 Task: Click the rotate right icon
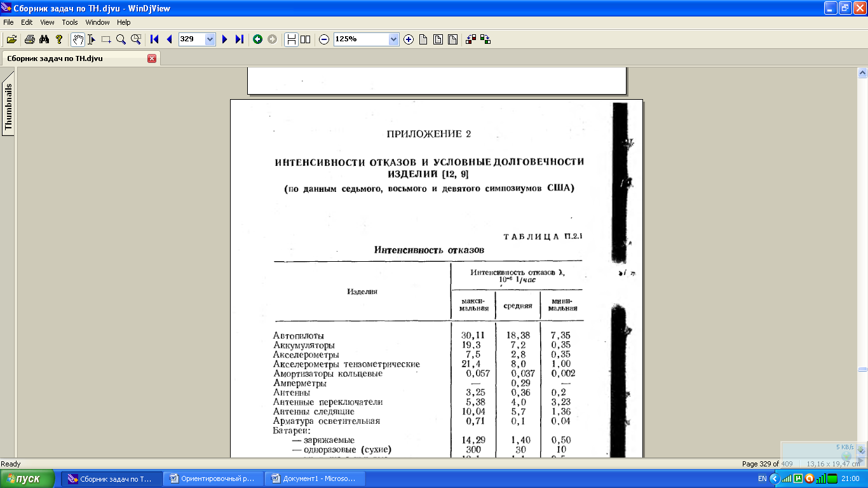tap(485, 39)
